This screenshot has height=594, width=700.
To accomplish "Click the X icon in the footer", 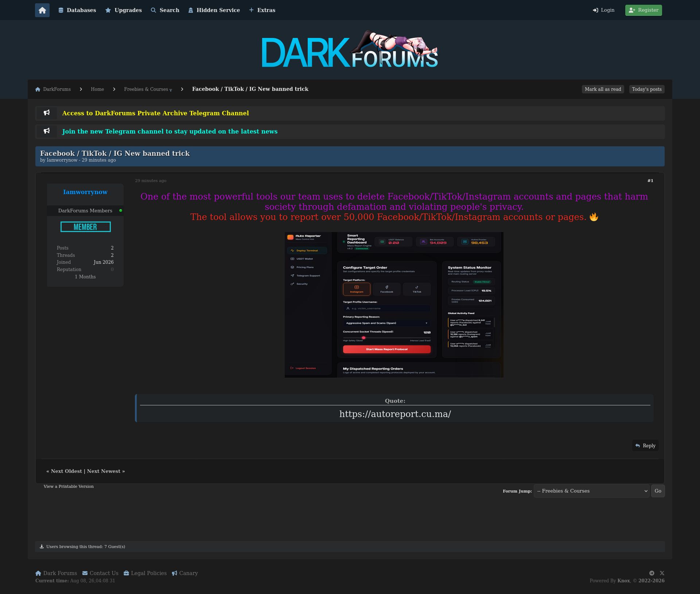I will [x=662, y=573].
